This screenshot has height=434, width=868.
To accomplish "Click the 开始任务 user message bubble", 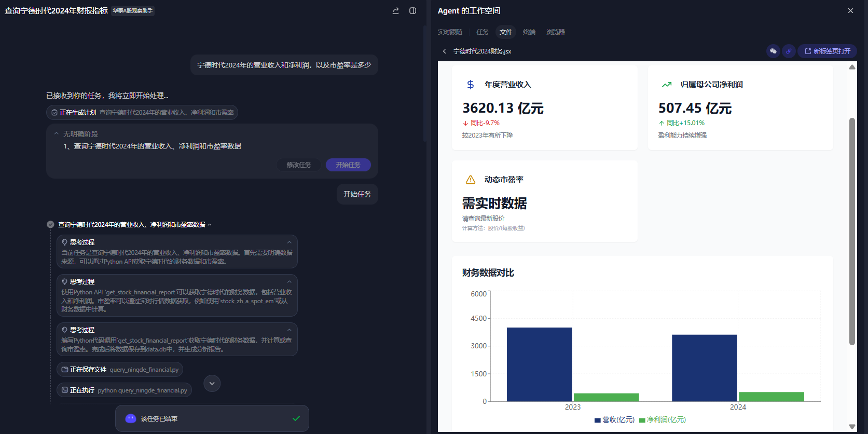I will [x=357, y=194].
